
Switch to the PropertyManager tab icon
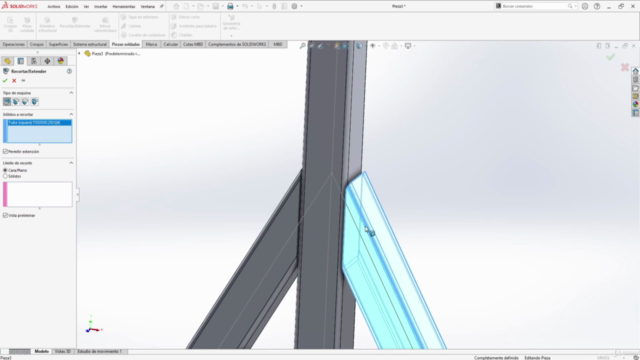point(21,61)
